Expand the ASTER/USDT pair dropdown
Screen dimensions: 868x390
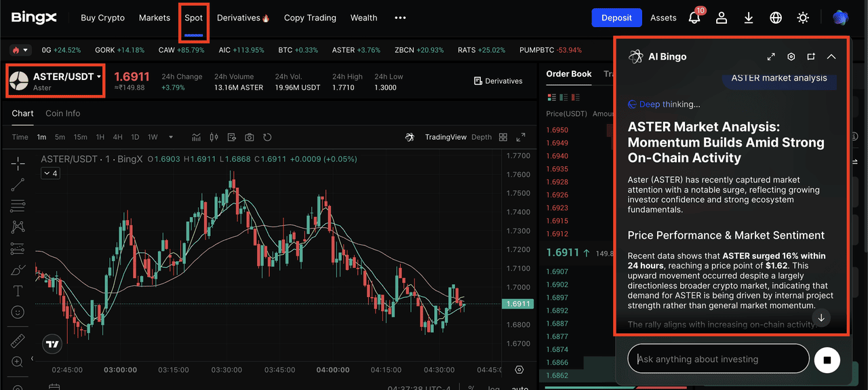[99, 77]
